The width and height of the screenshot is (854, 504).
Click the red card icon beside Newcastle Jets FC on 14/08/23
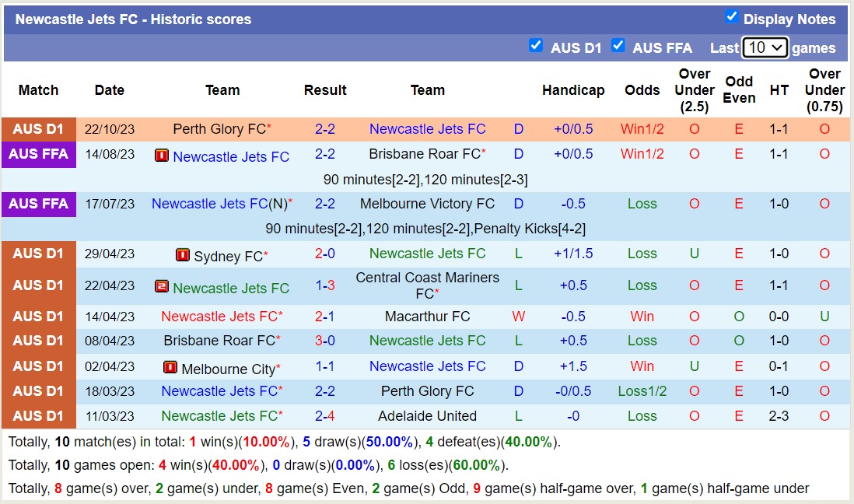[x=161, y=156]
